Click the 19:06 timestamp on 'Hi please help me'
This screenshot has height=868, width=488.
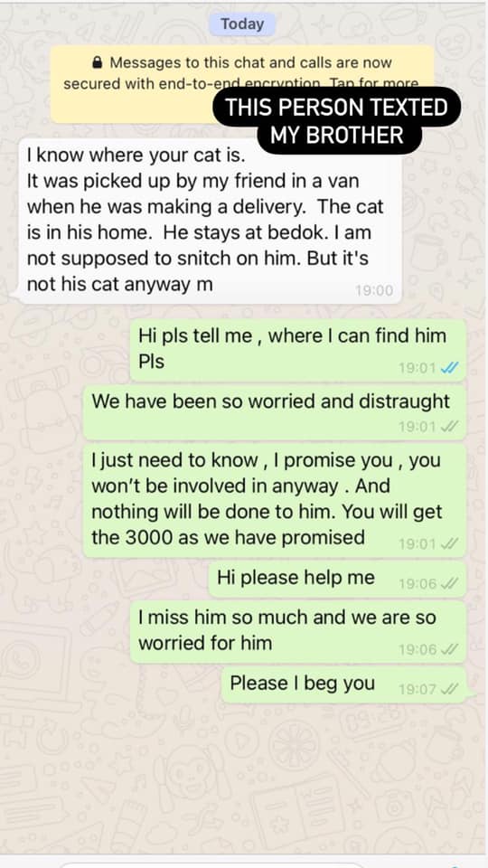pyautogui.click(x=418, y=583)
